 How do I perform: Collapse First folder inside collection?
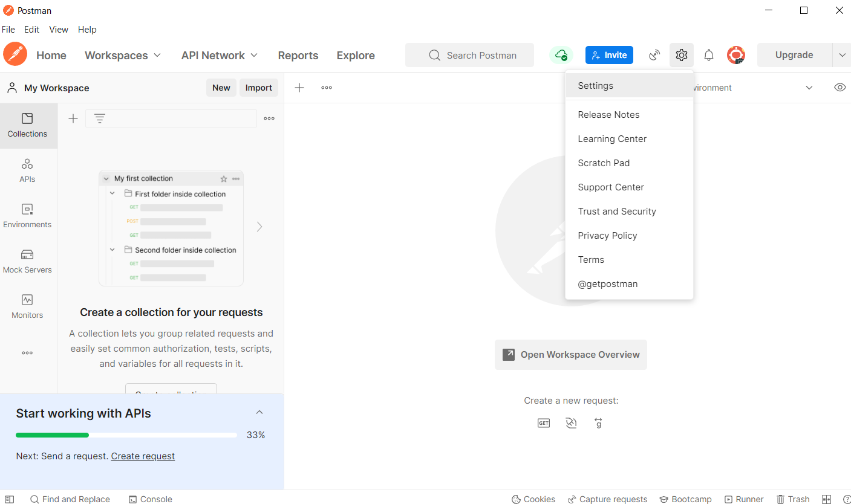(x=112, y=193)
